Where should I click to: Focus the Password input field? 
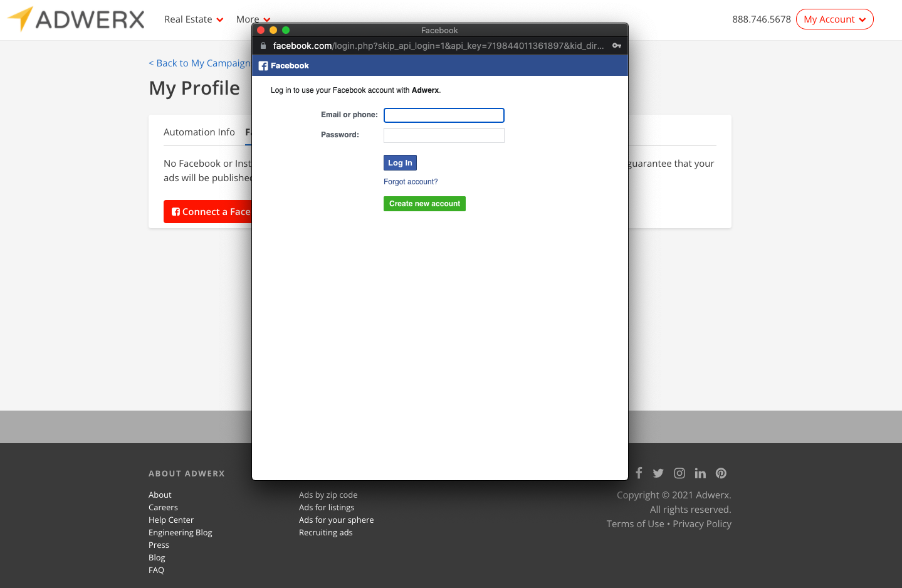click(x=444, y=135)
